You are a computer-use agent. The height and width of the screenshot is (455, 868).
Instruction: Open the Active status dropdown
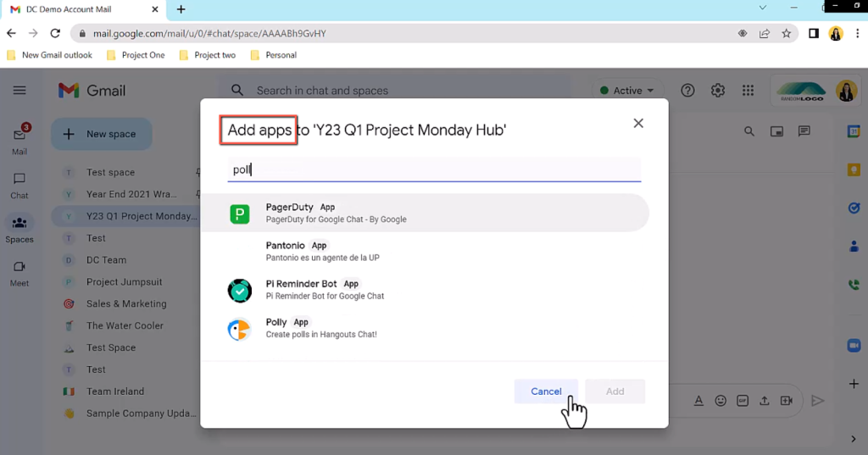(627, 90)
